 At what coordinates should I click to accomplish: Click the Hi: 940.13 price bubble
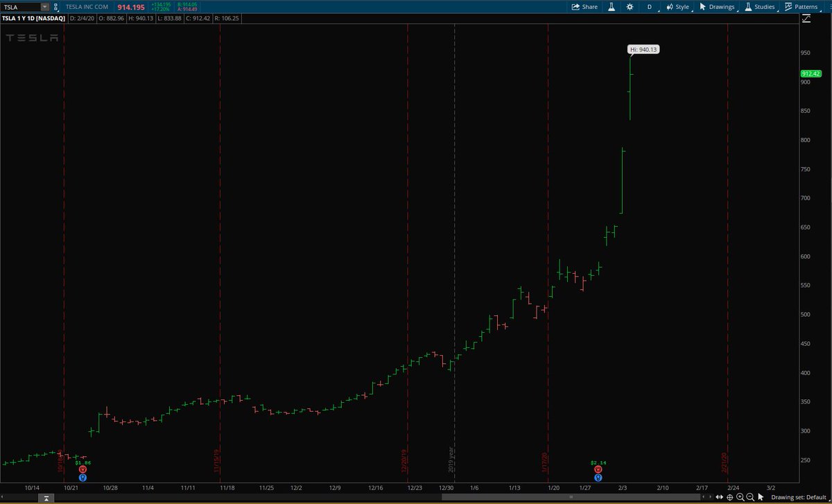643,49
